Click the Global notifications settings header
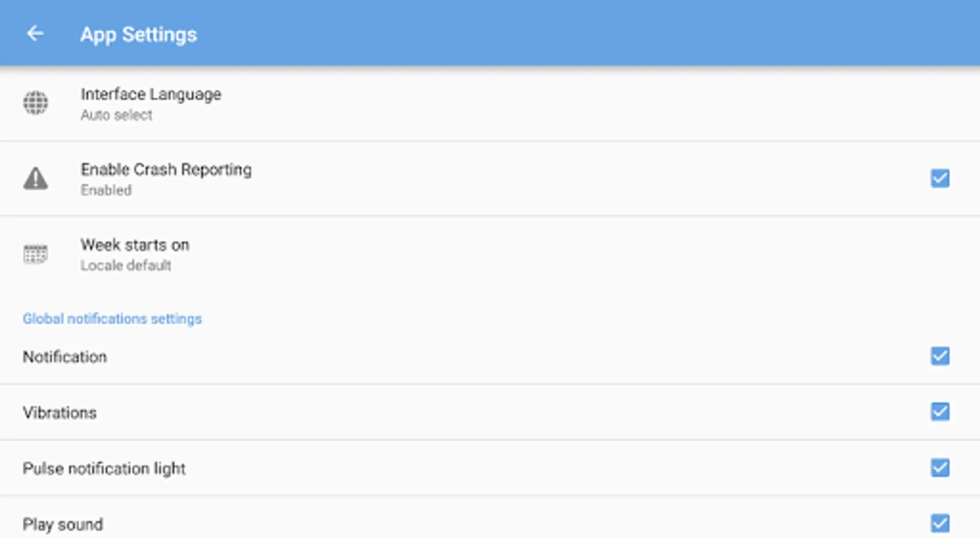The width and height of the screenshot is (980, 538). 112,319
